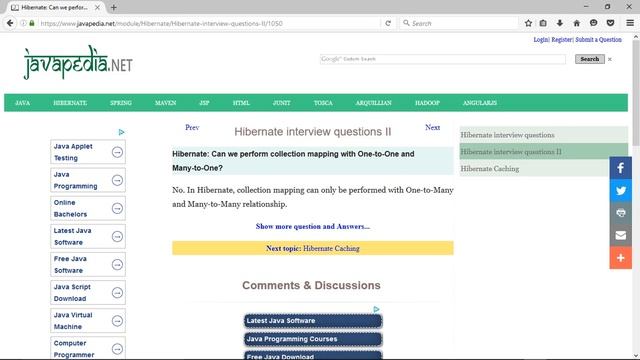
Task: Open the Free Java Software ad arrow
Action: pyautogui.click(x=117, y=265)
